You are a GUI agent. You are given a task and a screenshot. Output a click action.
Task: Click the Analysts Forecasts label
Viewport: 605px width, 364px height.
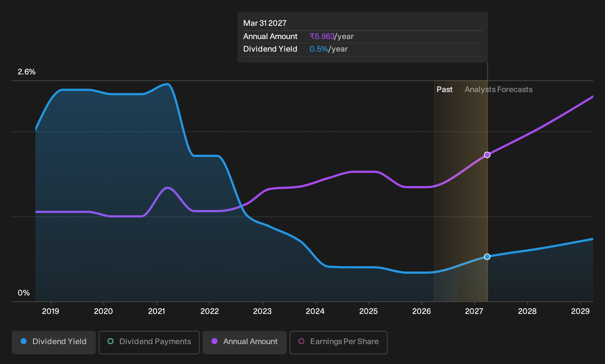pyautogui.click(x=499, y=90)
